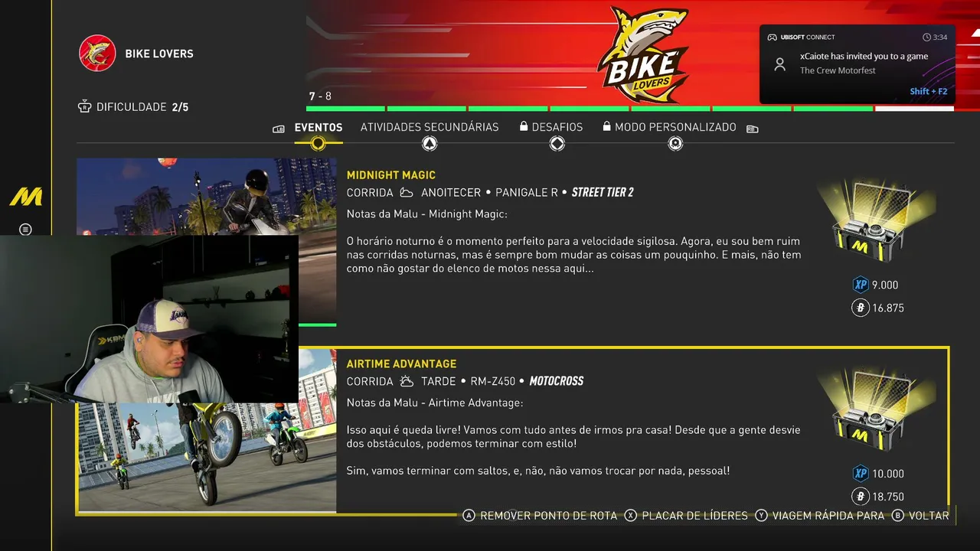
Task: Click the 9.000 XP reward value
Action: pyautogui.click(x=885, y=285)
